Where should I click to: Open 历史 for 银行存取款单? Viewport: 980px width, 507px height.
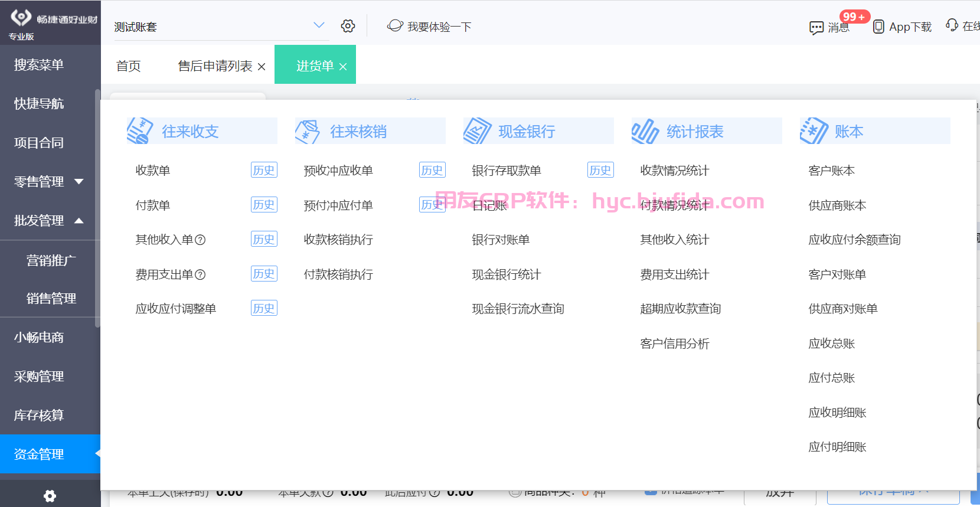(x=600, y=170)
